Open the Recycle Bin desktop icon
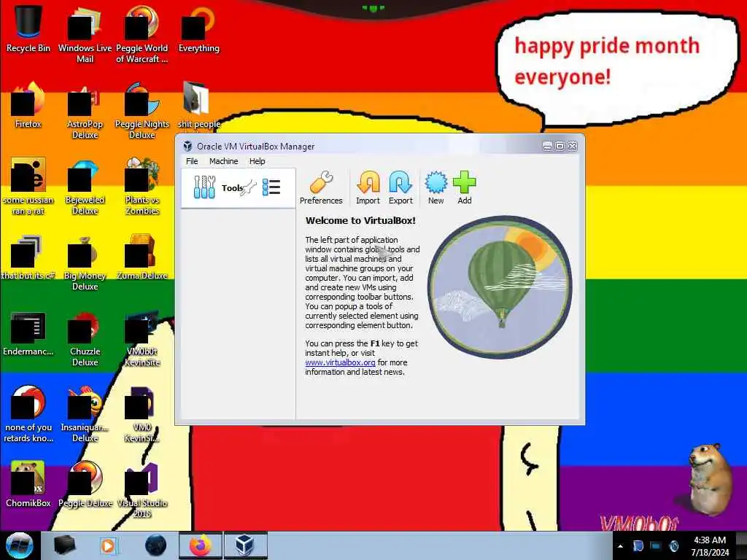 (x=28, y=28)
